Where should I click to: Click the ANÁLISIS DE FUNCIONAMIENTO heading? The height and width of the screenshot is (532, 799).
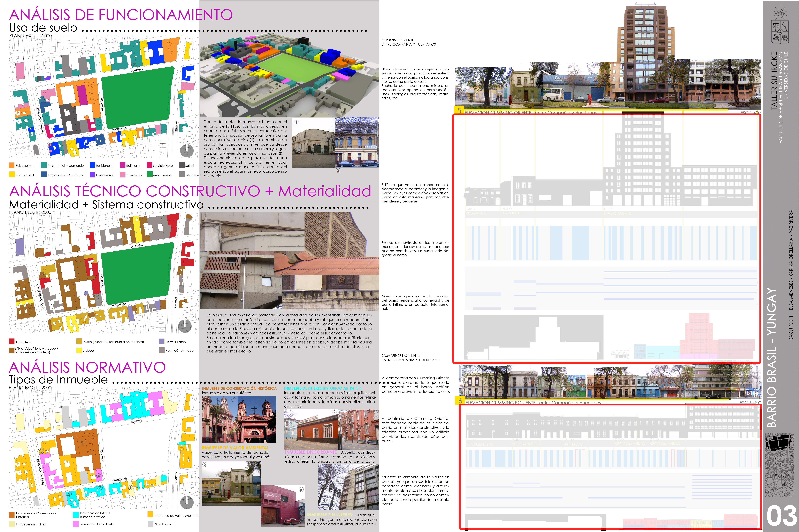tap(121, 15)
